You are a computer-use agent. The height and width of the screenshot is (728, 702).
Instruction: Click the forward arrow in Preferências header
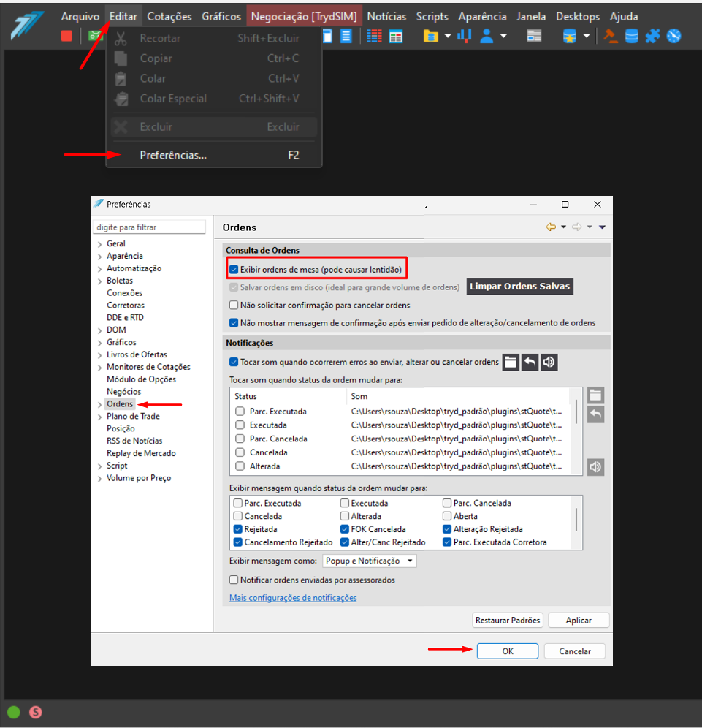[x=577, y=227]
